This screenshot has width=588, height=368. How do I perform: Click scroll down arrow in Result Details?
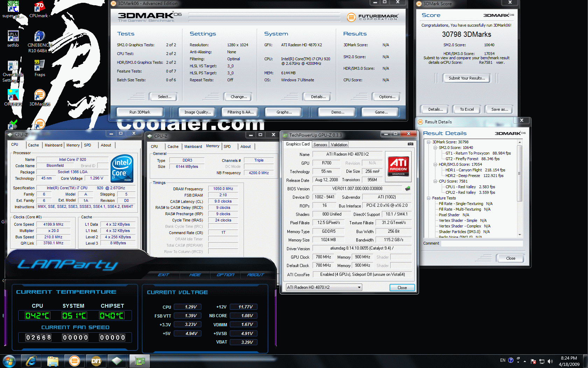520,235
